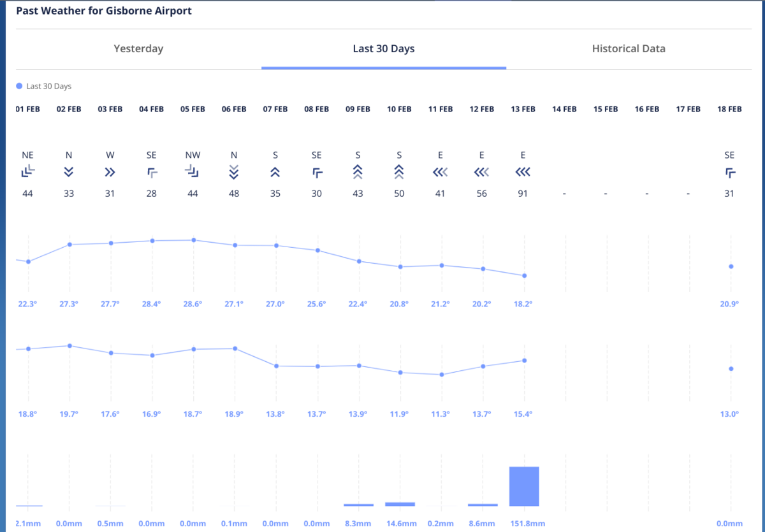Click the N wind arrow for 06 Feb

[234, 171]
